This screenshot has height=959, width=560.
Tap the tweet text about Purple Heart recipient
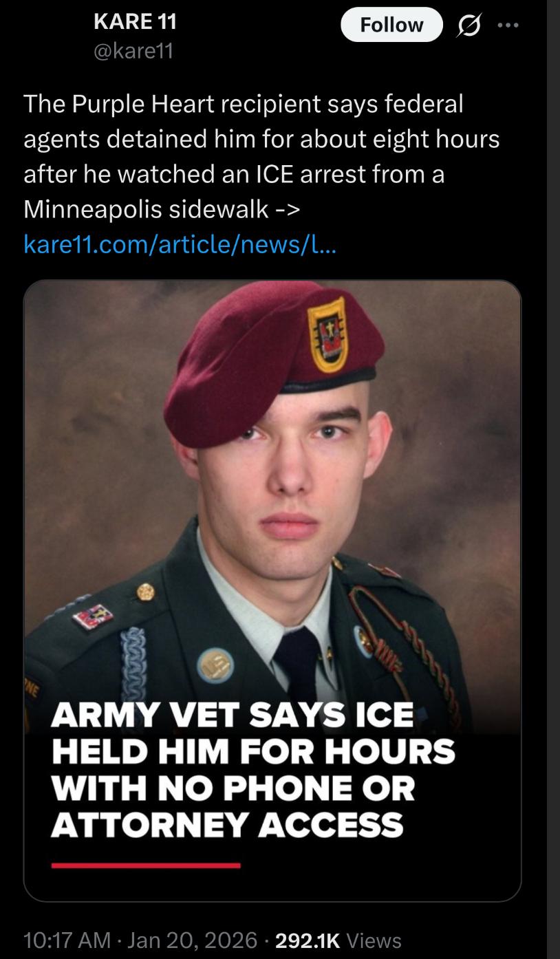click(261, 156)
